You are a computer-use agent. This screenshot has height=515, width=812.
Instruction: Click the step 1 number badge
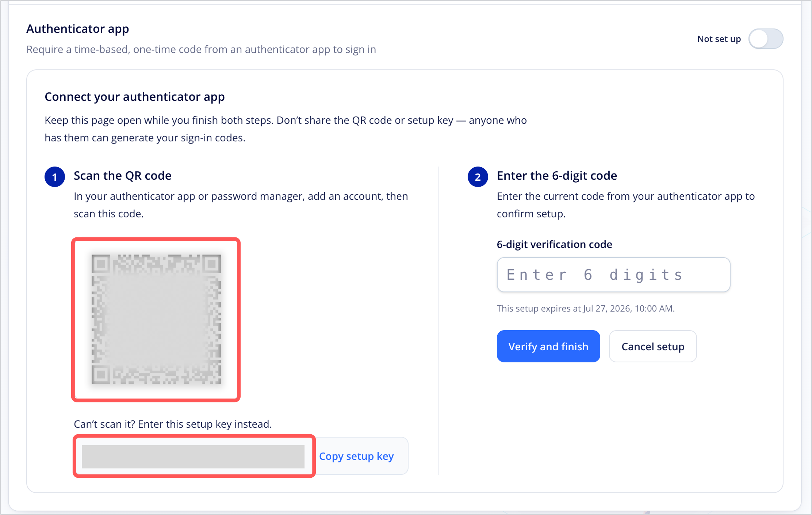pyautogui.click(x=55, y=177)
